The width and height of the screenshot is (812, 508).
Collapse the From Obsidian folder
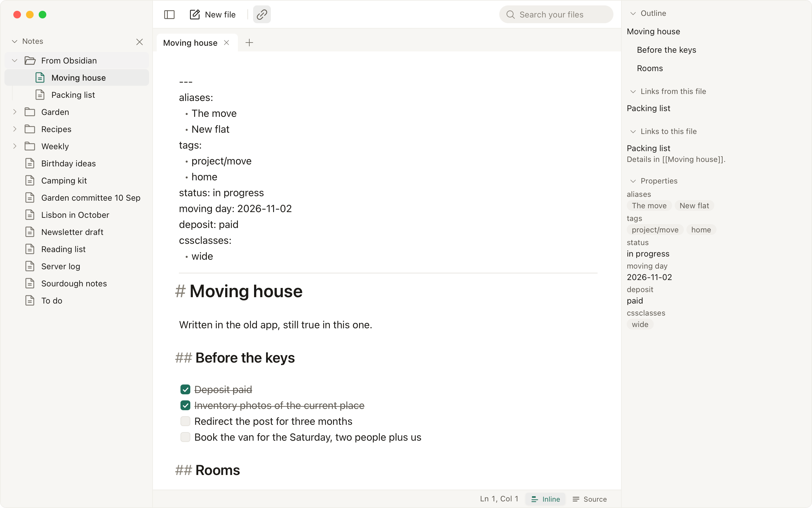pyautogui.click(x=14, y=60)
